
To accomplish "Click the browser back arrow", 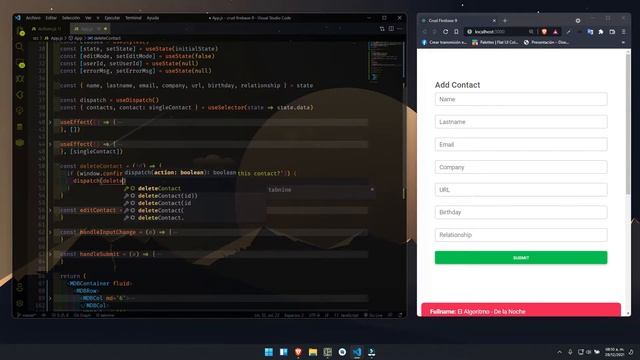I will (x=424, y=31).
